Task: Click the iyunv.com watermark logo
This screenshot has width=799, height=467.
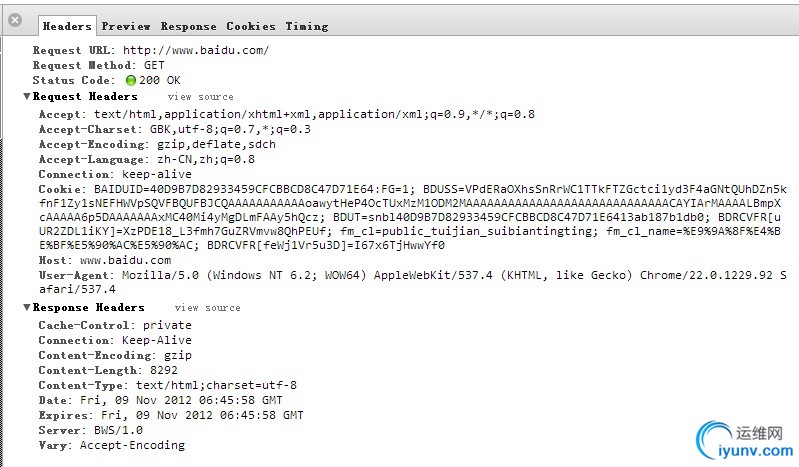Action: [x=744, y=439]
